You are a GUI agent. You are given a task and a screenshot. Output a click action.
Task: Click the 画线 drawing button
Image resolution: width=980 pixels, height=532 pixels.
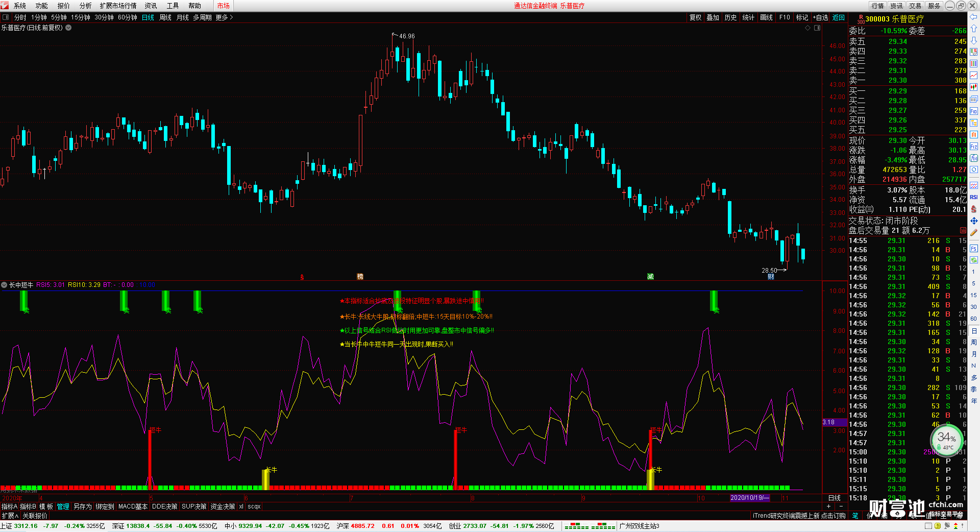pyautogui.click(x=767, y=17)
